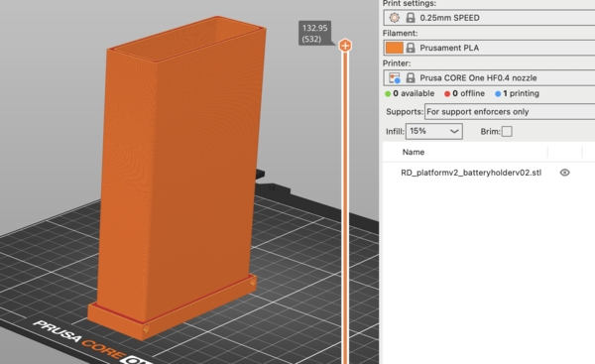This screenshot has height=364, width=595.
Task: Select RD_platformv2_batteryholderv02.stl in object list
Action: pyautogui.click(x=471, y=173)
